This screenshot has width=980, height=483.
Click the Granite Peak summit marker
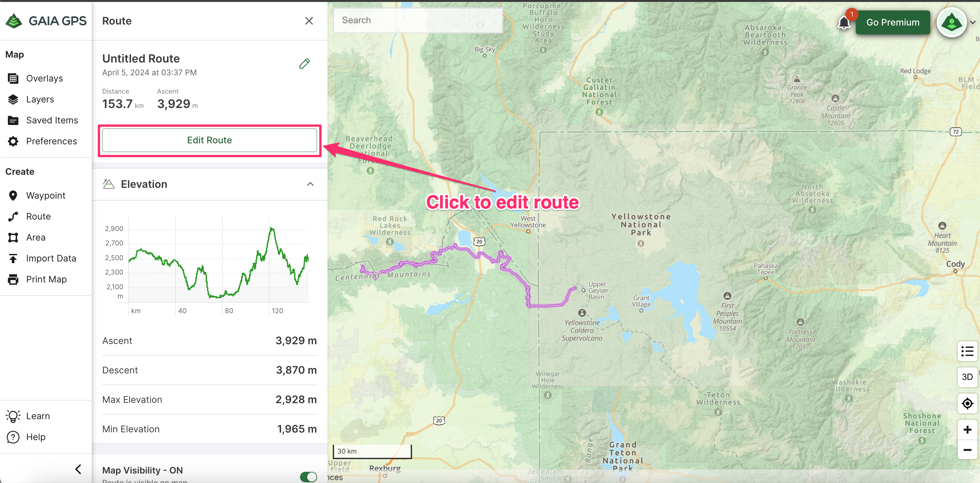click(x=797, y=79)
